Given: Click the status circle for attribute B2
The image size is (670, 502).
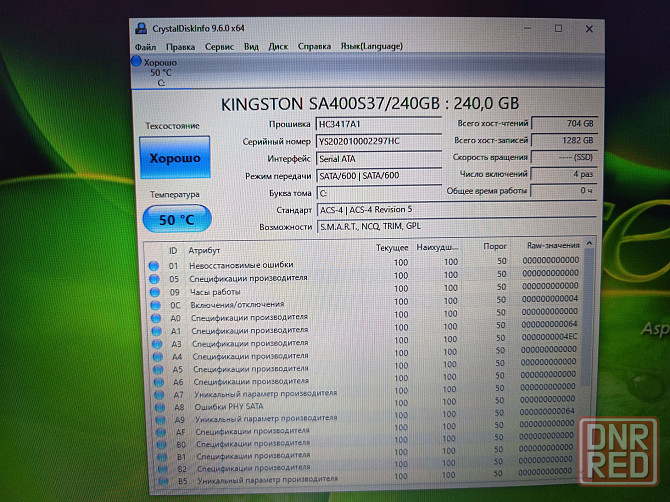Looking at the screenshot, I should point(162,469).
